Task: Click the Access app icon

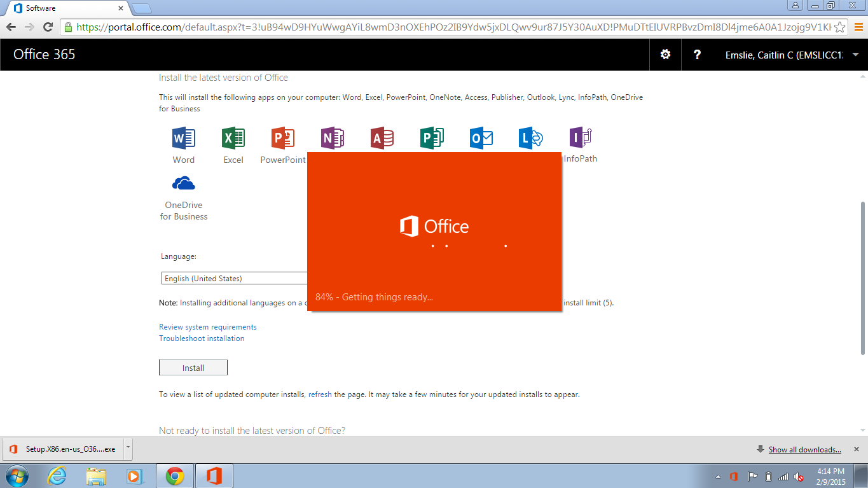Action: click(x=382, y=138)
